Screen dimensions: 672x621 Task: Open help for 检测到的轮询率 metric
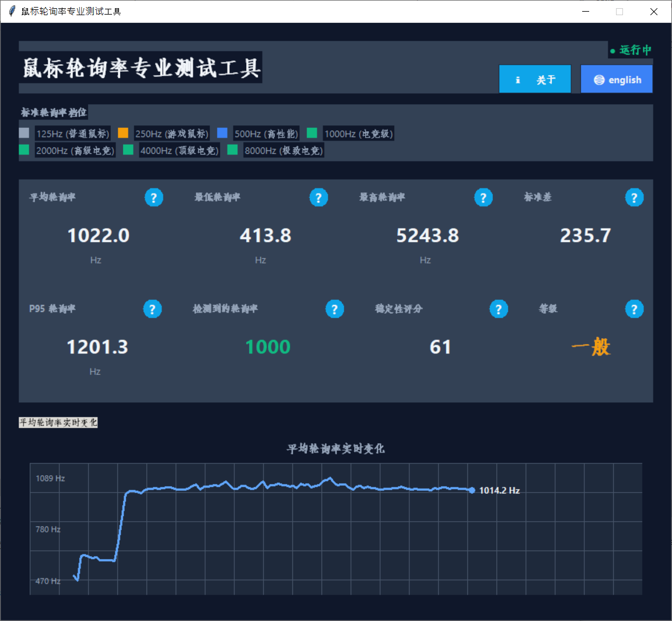click(334, 308)
